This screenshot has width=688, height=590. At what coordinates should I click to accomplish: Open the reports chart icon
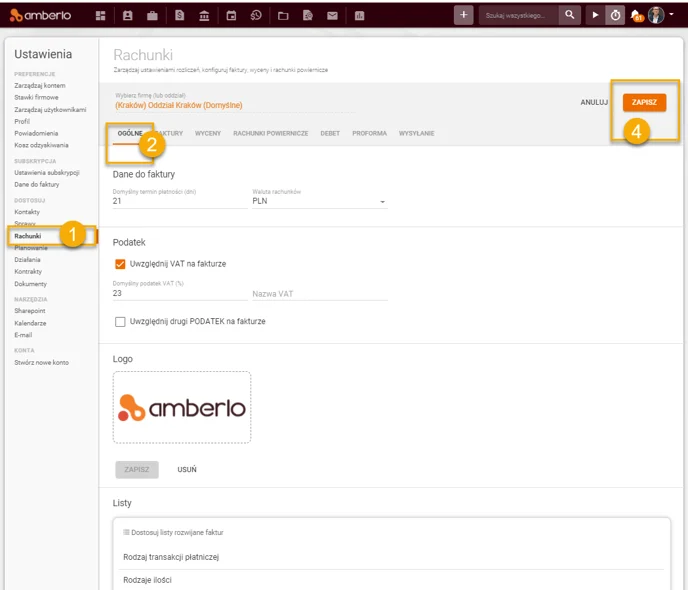point(359,16)
